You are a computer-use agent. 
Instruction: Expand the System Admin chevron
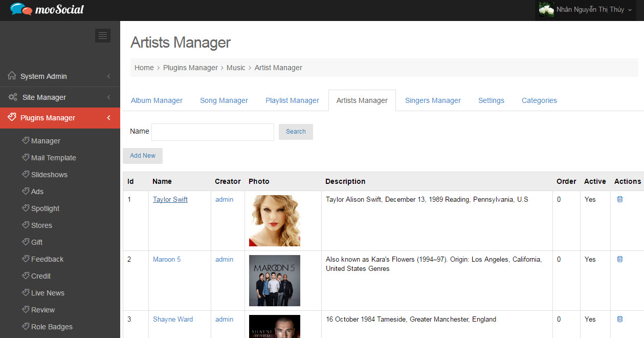[x=108, y=76]
